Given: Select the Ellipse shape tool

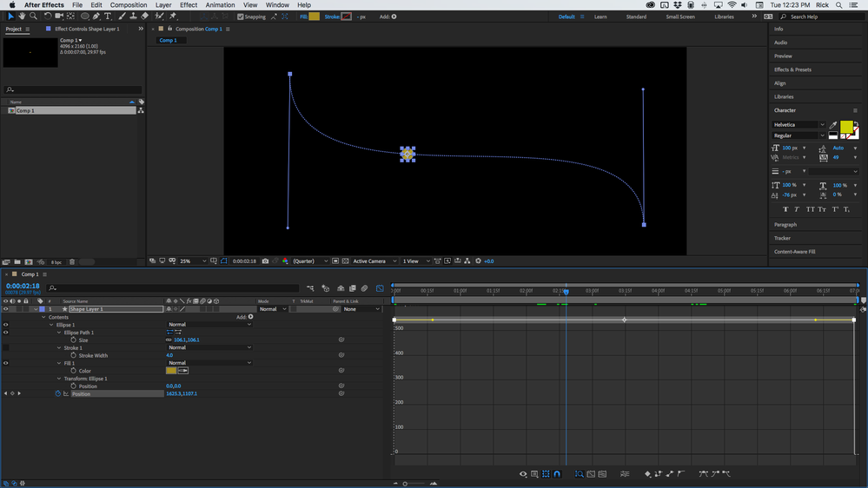Looking at the screenshot, I should click(84, 16).
